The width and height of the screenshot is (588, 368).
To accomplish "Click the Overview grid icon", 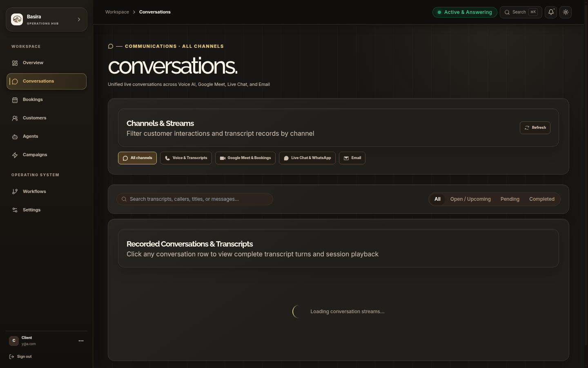I will tap(15, 63).
